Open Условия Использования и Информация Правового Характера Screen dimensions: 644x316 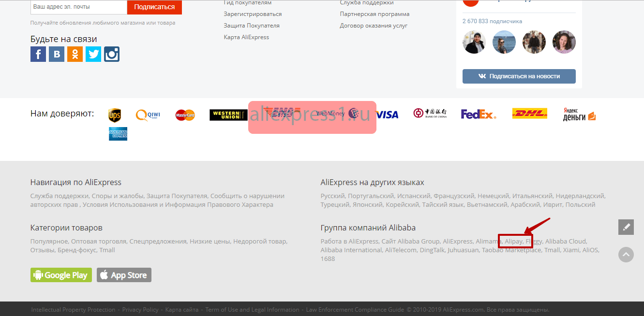[179, 205]
